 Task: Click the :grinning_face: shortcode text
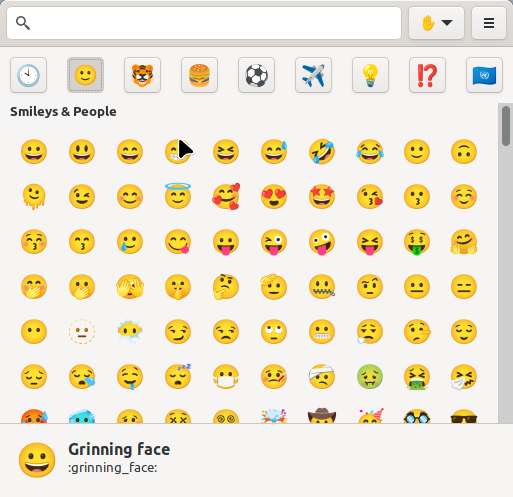coord(113,468)
